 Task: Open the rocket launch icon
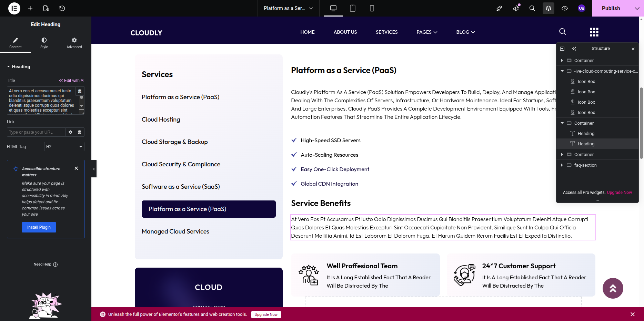499,8
